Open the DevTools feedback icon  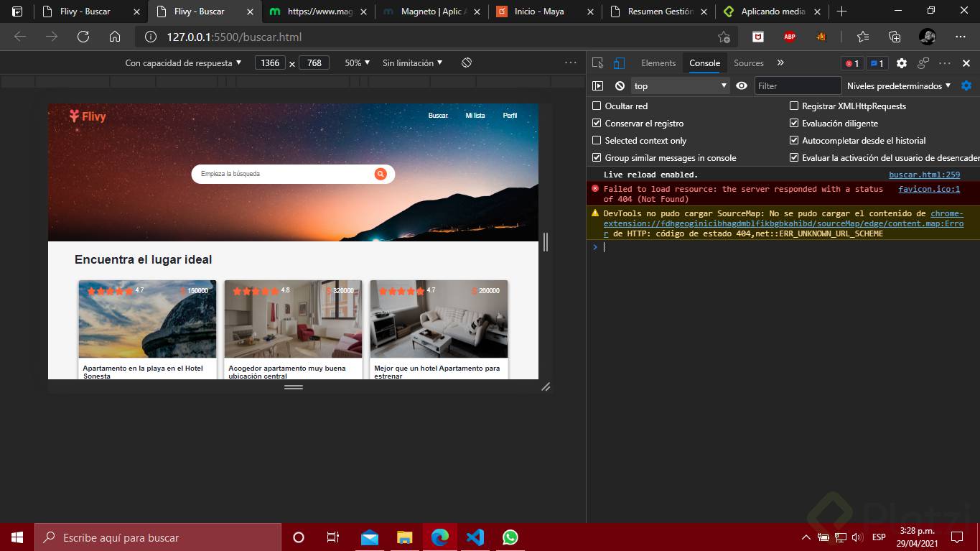(x=923, y=63)
